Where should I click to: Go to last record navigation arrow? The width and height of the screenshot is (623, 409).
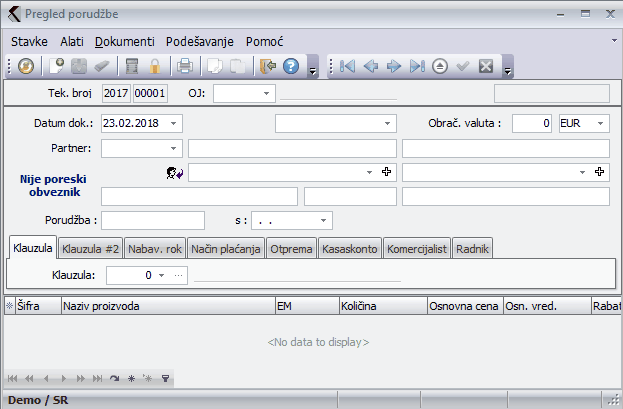point(417,67)
